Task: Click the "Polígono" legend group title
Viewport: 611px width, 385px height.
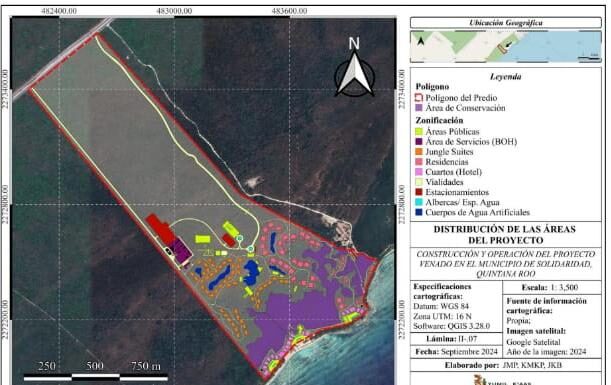Action: 432,87
